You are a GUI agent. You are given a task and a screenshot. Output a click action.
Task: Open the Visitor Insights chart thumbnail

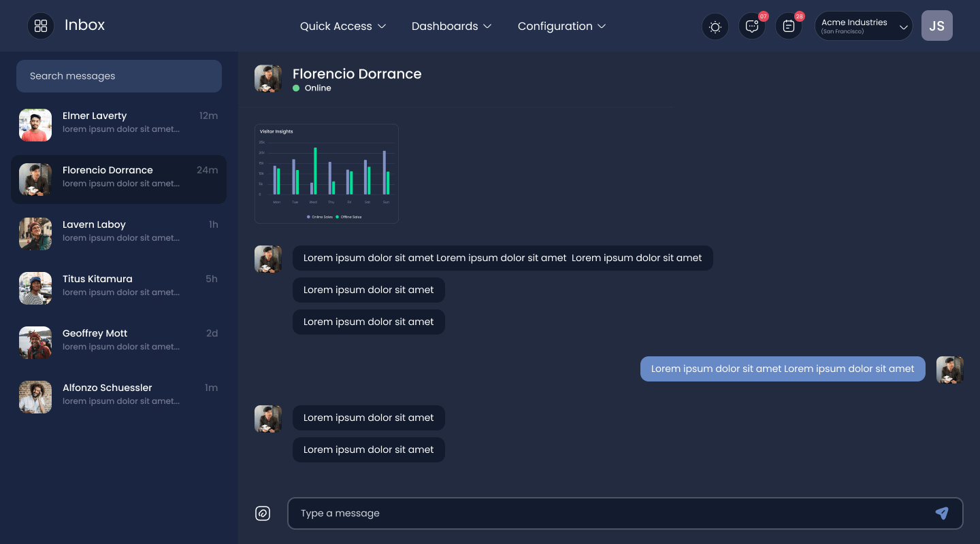327,173
